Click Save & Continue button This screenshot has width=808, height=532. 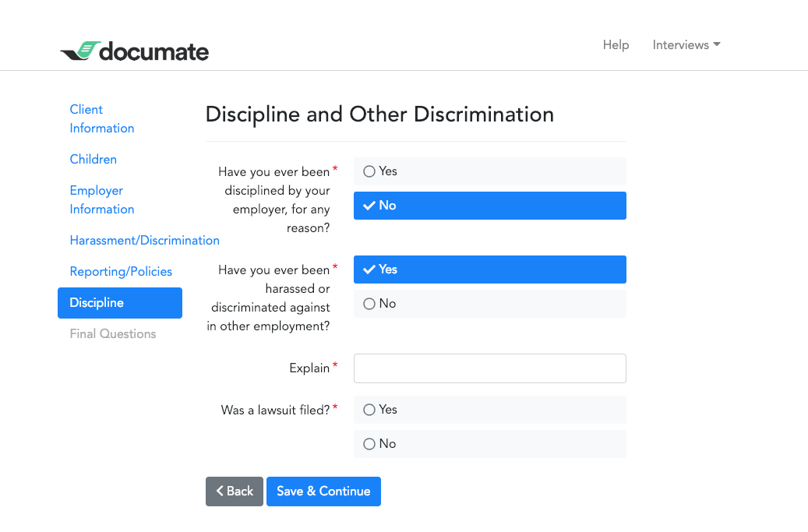tap(323, 491)
